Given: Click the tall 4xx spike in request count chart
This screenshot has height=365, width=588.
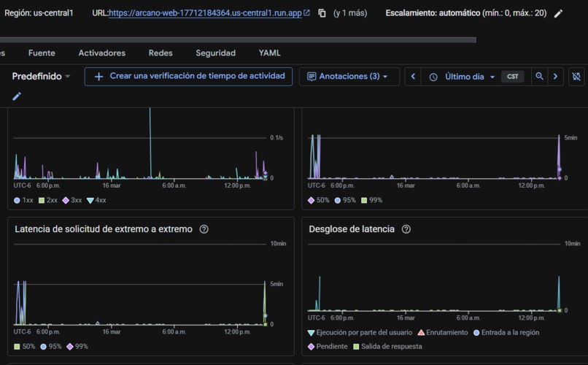Looking at the screenshot, I should tap(150, 142).
